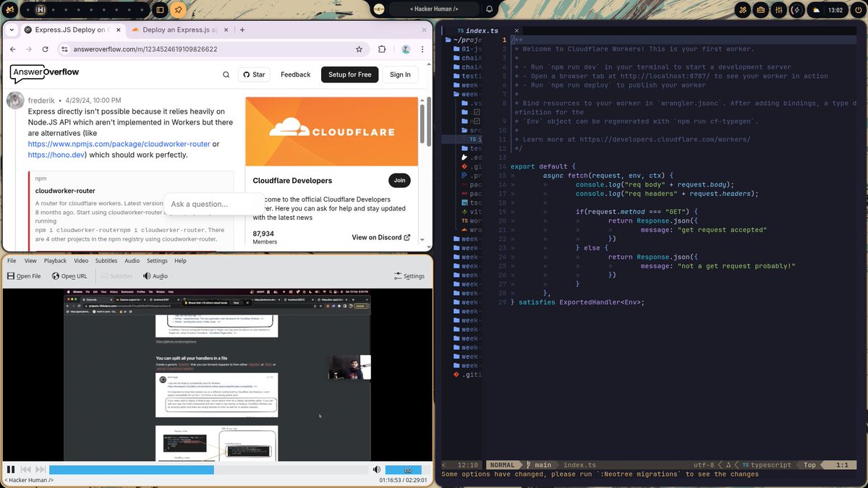Viewport: 868px width, 488px height.
Task: Pause the video with the pause button
Action: [11, 469]
